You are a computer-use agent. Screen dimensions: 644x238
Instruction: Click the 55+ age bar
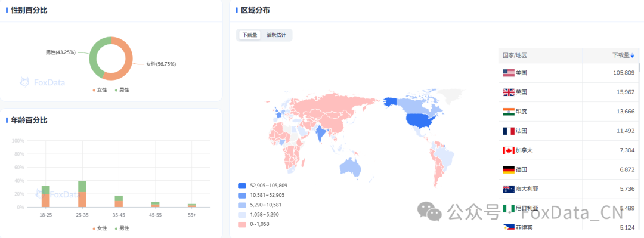(192, 206)
